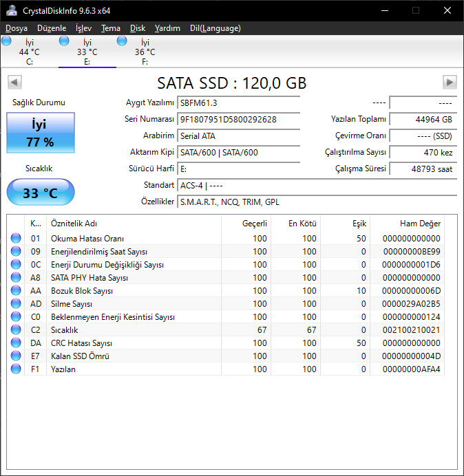The height and width of the screenshot is (476, 464).
Task: Click the Aygıt Yazılımı field SBFM61.3
Action: click(238, 103)
